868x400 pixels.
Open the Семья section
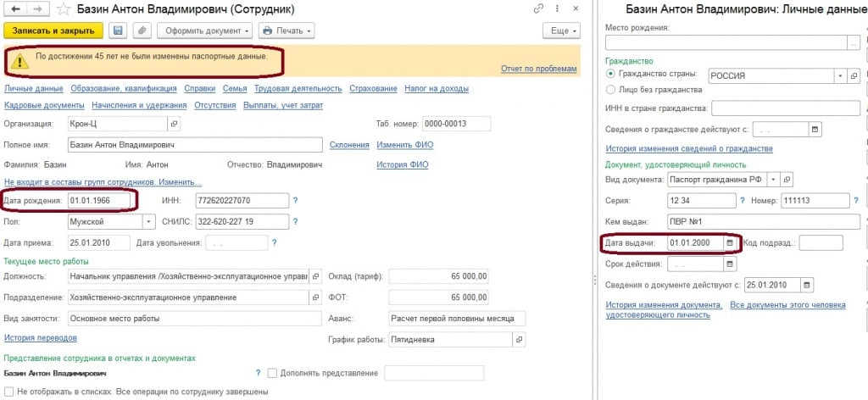235,88
